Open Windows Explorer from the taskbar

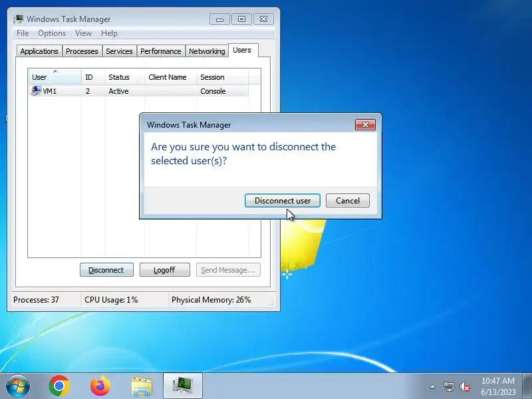(142, 386)
